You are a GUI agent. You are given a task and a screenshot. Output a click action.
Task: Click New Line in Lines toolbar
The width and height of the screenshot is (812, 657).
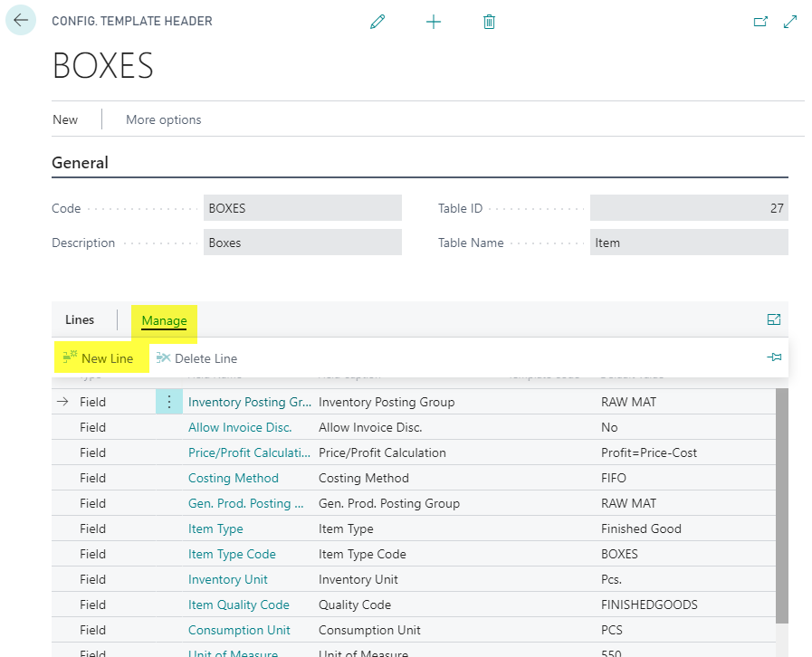coord(98,358)
